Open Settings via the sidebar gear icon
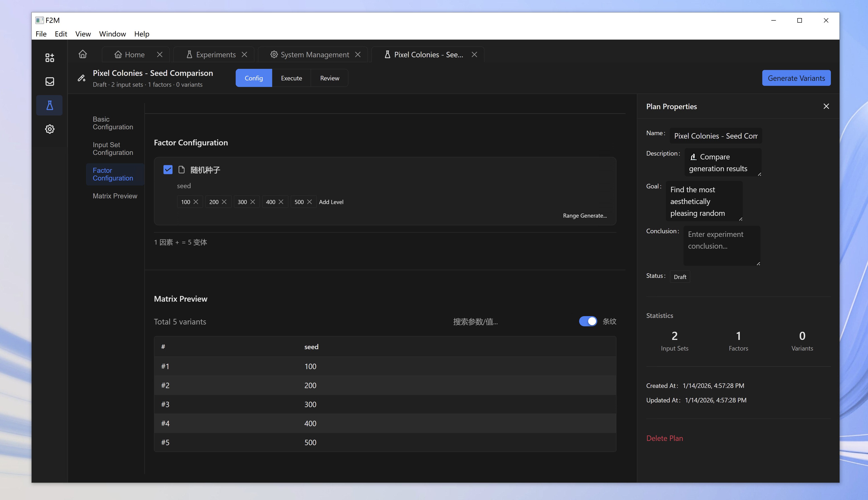Image resolution: width=868 pixels, height=500 pixels. [x=49, y=129]
